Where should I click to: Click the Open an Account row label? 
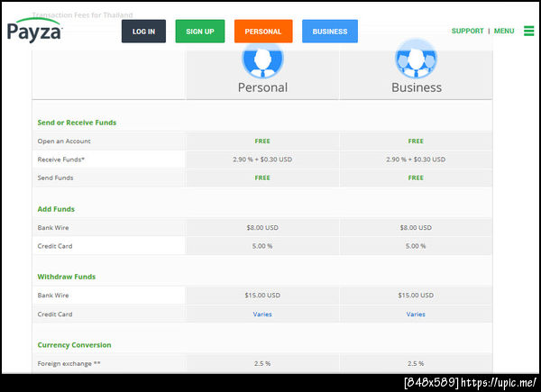[64, 141]
